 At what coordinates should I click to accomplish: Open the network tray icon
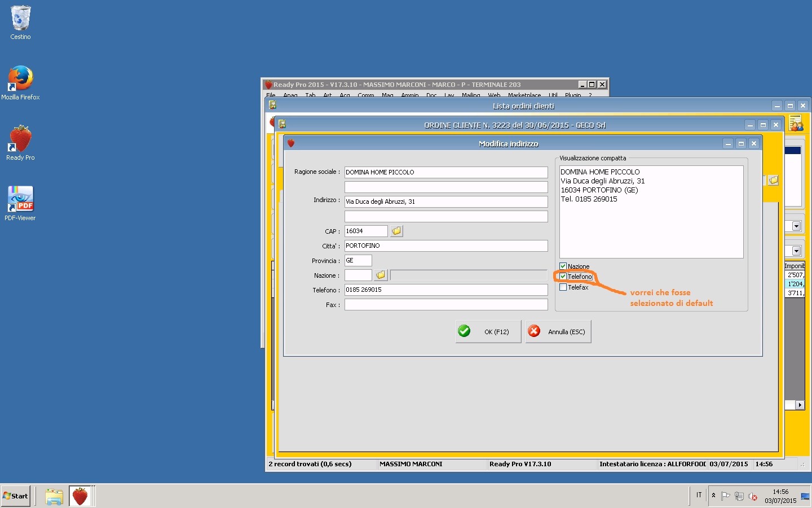(x=739, y=496)
